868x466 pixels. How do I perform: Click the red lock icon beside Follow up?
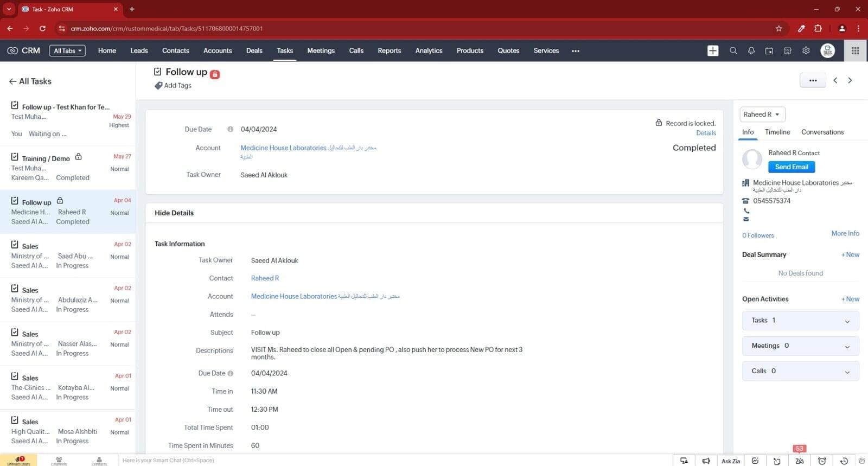[215, 74]
